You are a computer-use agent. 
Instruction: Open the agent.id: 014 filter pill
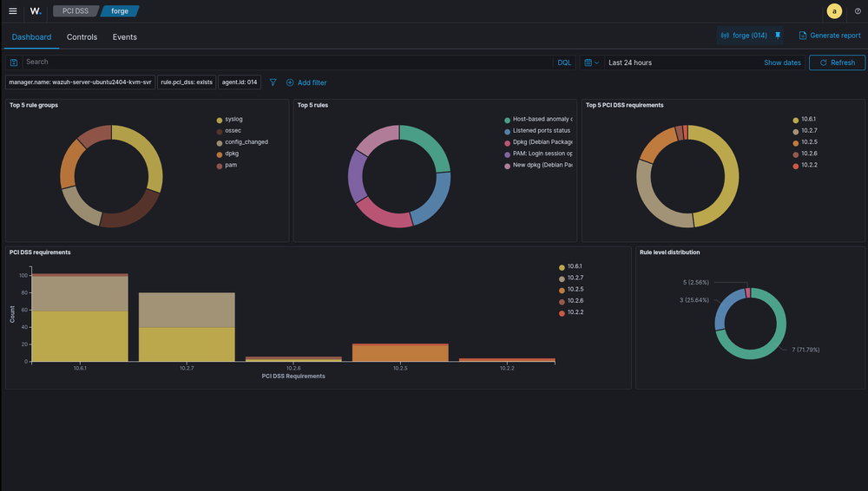(x=240, y=82)
